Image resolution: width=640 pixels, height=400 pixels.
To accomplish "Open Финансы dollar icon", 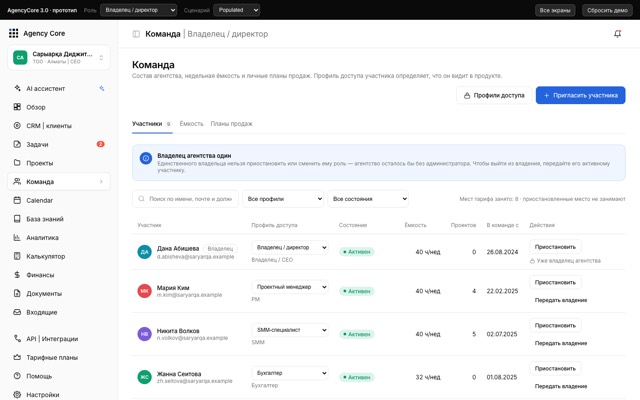I will coord(17,275).
